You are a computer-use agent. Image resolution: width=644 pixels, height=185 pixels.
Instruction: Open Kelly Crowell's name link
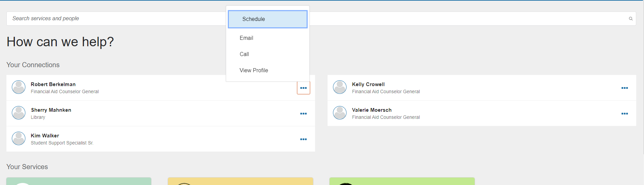click(x=368, y=84)
